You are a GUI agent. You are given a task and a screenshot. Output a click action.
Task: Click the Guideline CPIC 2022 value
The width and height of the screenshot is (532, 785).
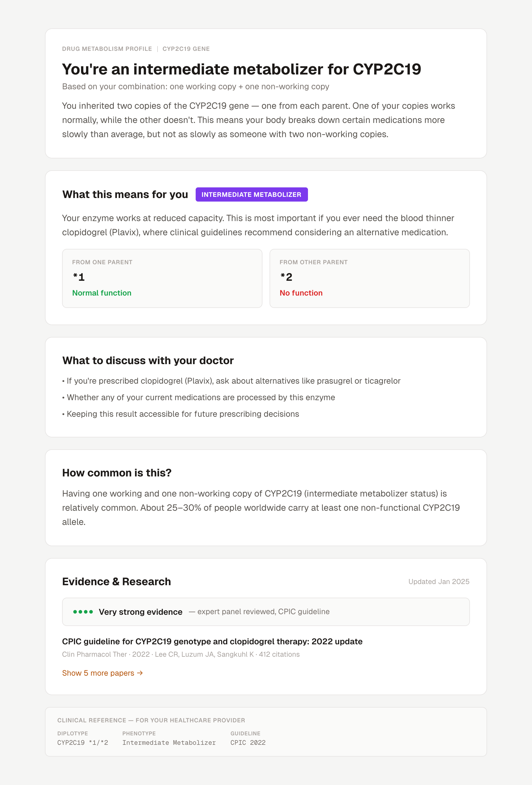[x=248, y=743]
